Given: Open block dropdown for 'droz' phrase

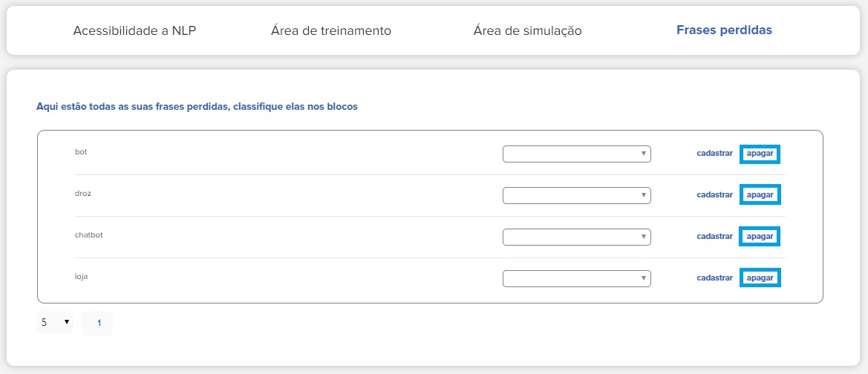Looking at the screenshot, I should (577, 195).
